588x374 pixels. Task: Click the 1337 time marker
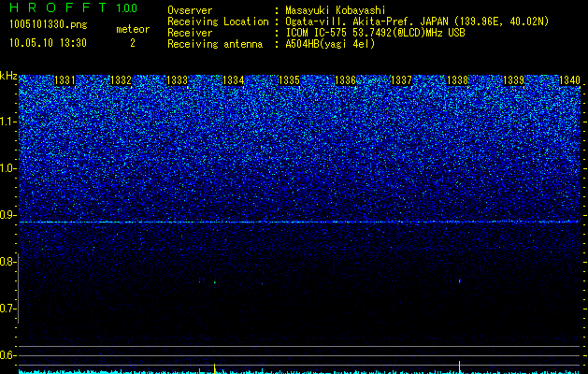[x=401, y=80]
